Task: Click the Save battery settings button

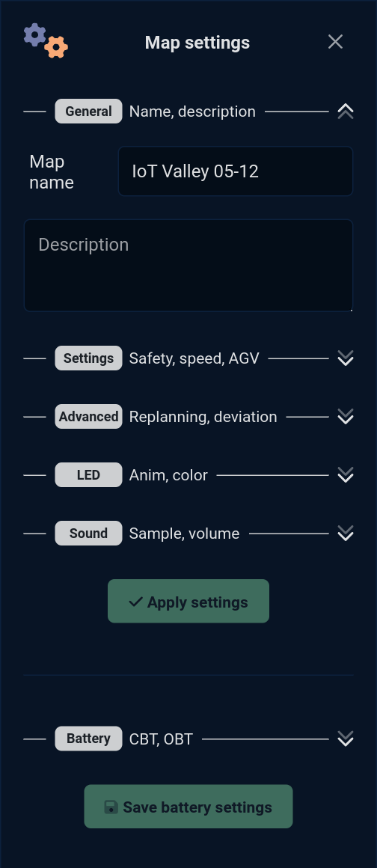Action: [188, 807]
